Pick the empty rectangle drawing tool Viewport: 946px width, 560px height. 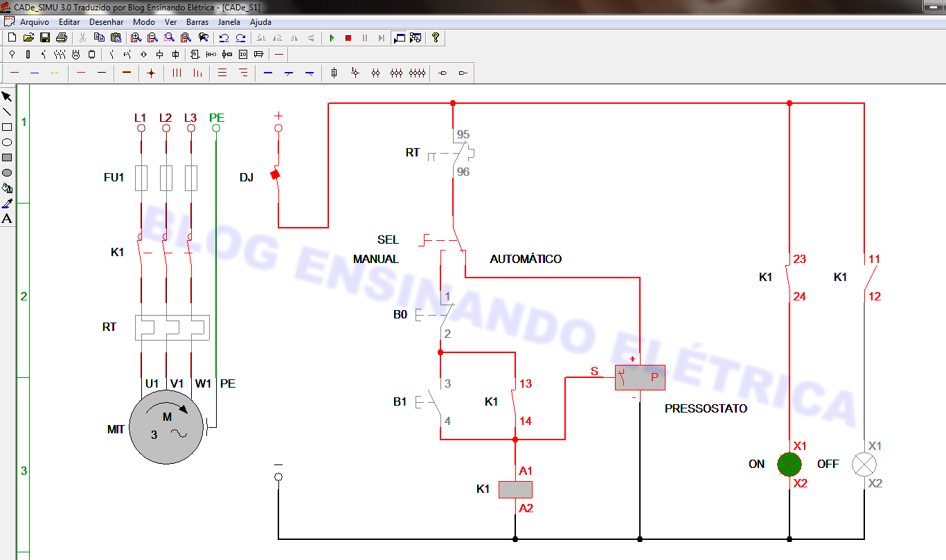7,127
